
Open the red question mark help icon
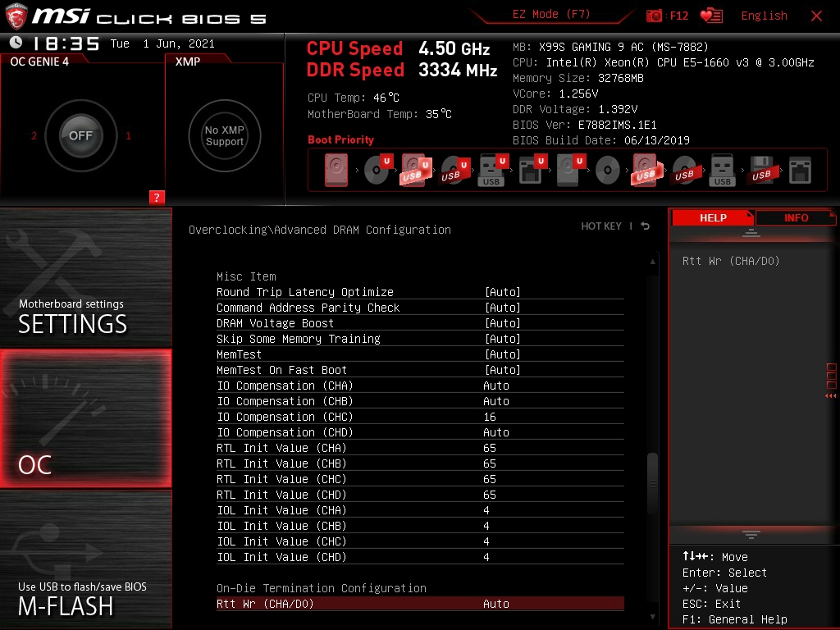pyautogui.click(x=157, y=197)
